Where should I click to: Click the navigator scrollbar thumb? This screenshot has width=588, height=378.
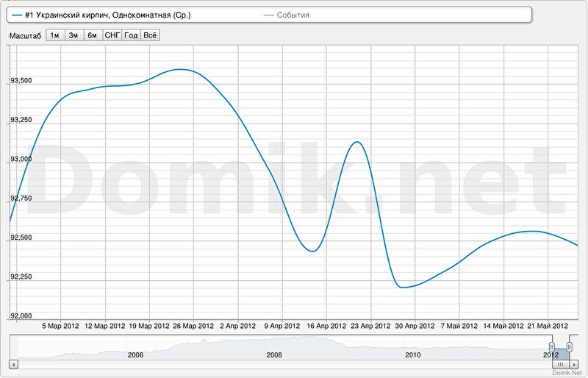click(561, 364)
